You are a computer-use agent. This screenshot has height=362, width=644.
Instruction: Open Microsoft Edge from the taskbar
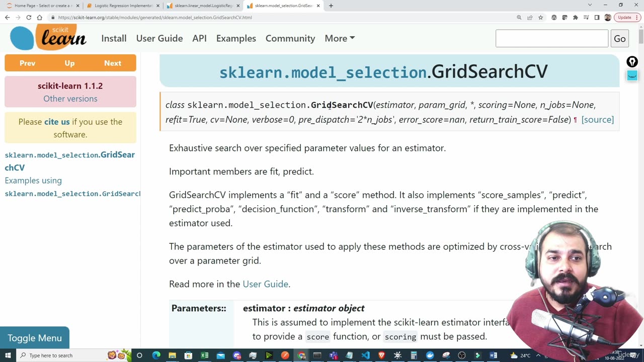156,355
